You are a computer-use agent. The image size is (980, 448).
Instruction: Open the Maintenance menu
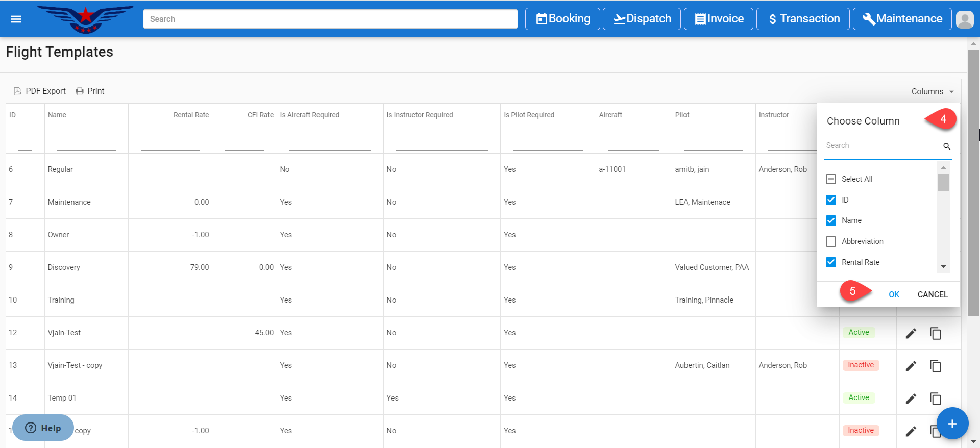(902, 19)
